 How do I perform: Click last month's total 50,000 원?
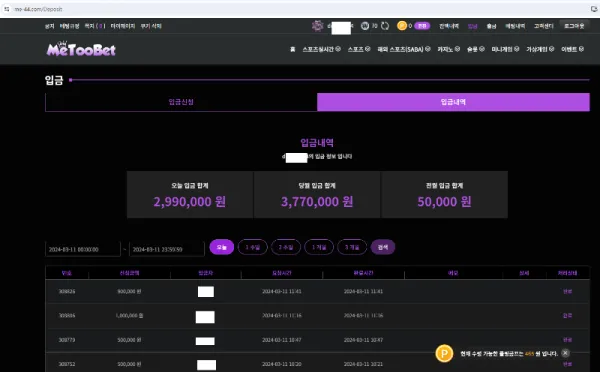pos(444,202)
